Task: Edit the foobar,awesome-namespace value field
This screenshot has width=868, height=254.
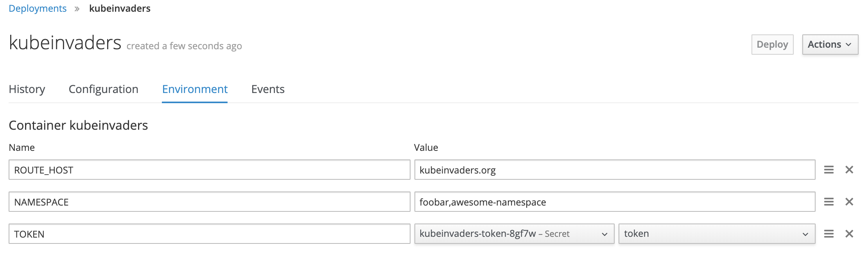Action: [615, 202]
